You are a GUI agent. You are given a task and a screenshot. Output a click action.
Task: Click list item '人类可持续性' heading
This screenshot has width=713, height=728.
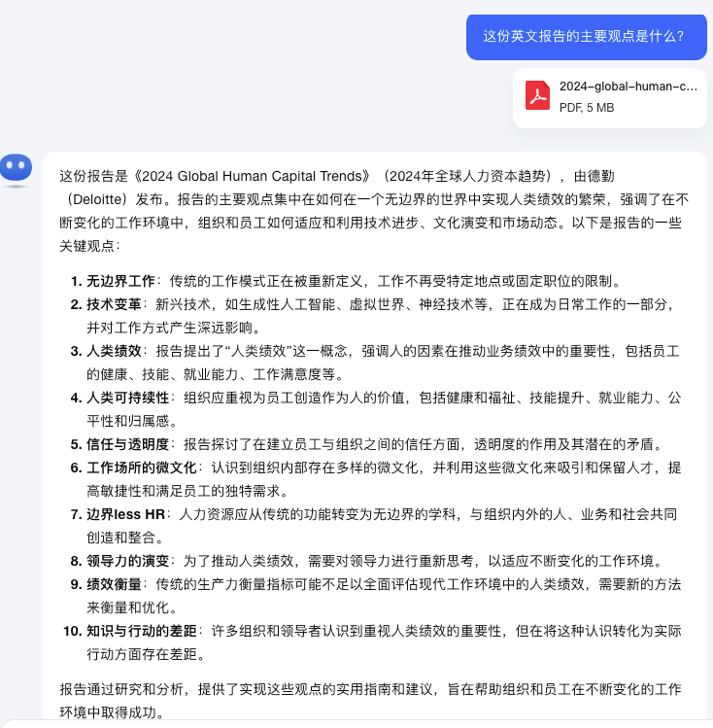(127, 398)
